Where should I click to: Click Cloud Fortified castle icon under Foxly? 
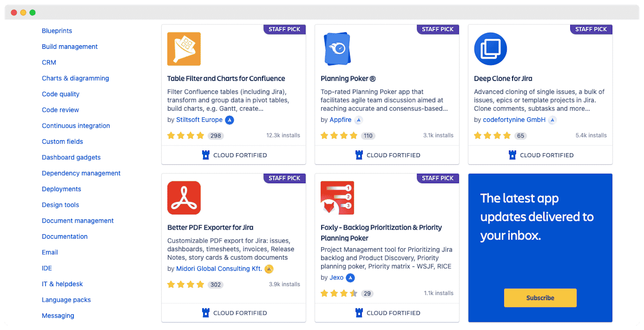[359, 313]
